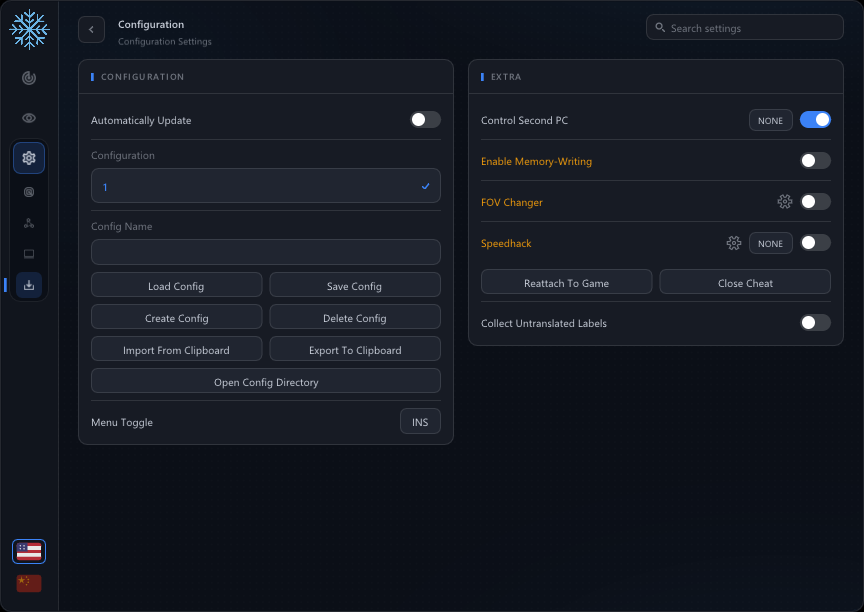Switch language with the China flag

click(29, 583)
